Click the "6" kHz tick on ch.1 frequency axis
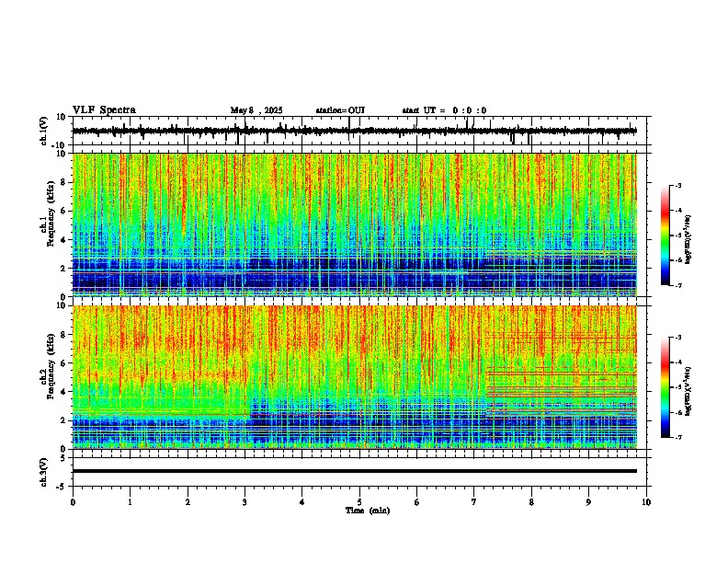 pyautogui.click(x=63, y=211)
